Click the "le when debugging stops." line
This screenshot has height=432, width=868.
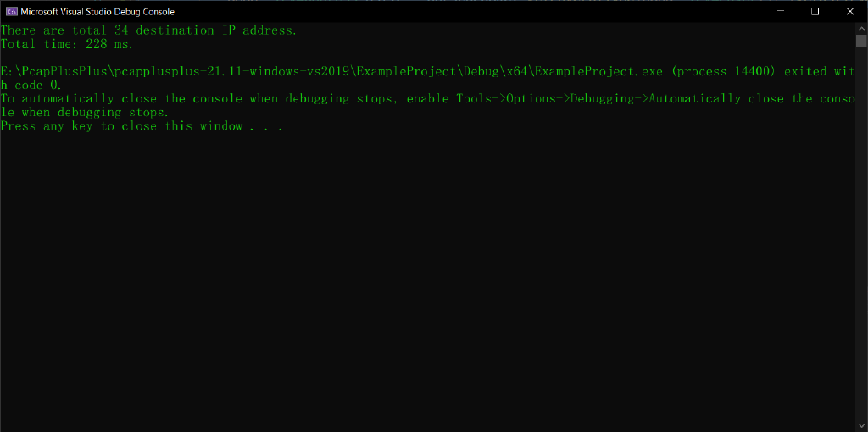(x=85, y=112)
